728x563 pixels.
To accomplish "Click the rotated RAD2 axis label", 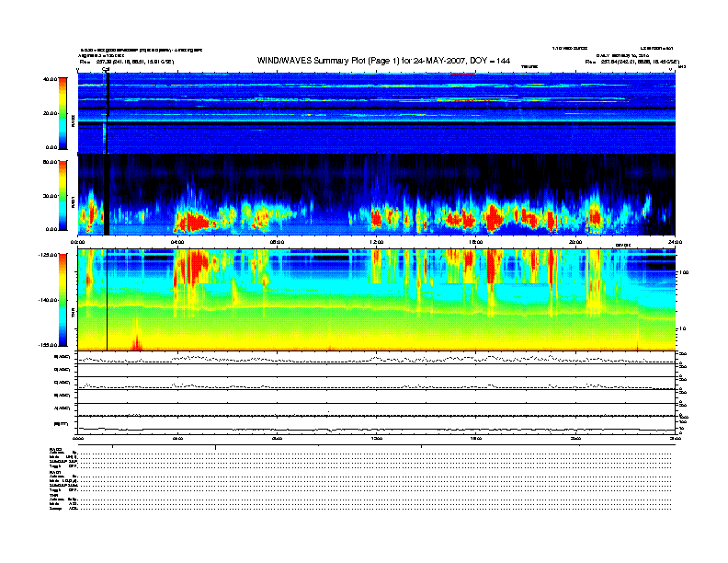I will pos(73,121).
